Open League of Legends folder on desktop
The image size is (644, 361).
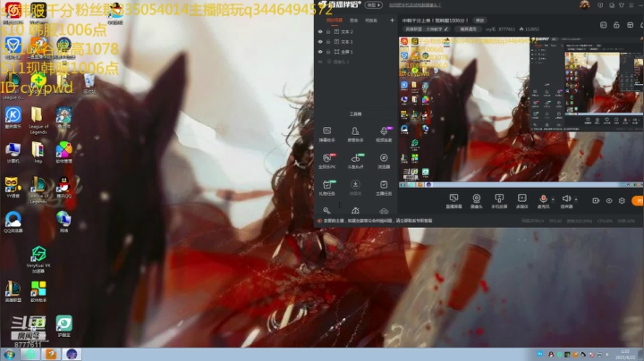38,121
